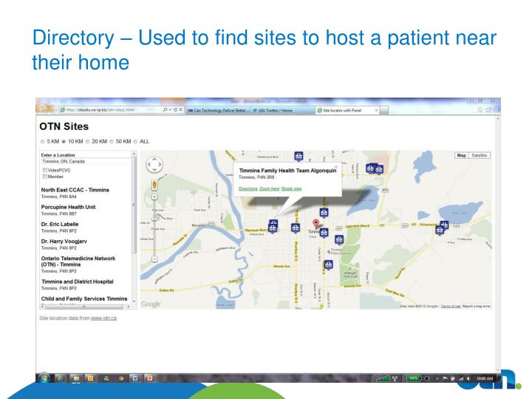Click the volume speaker tray icon
Viewport: 532px width, 399px height.
click(469, 378)
